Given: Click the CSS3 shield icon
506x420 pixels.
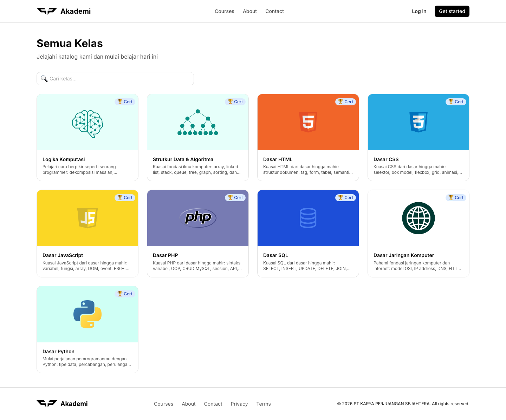Looking at the screenshot, I should (419, 122).
